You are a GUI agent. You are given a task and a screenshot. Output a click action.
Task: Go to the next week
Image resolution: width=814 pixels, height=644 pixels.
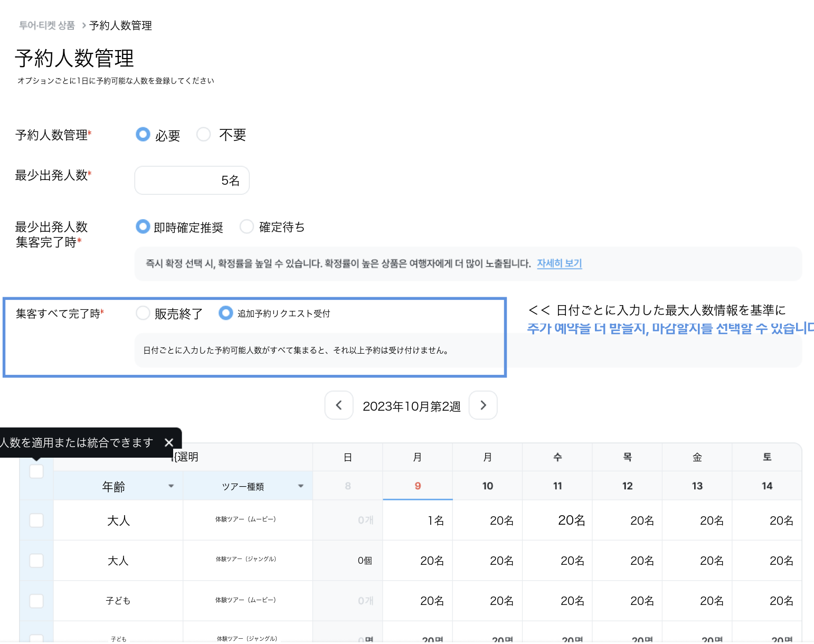point(483,405)
